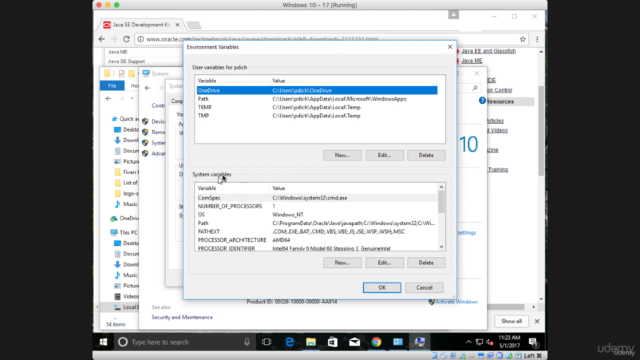Select the NUMBER_OF_PROCESSORS system variable
Image resolution: width=640 pixels, height=360 pixels.
tap(317, 206)
